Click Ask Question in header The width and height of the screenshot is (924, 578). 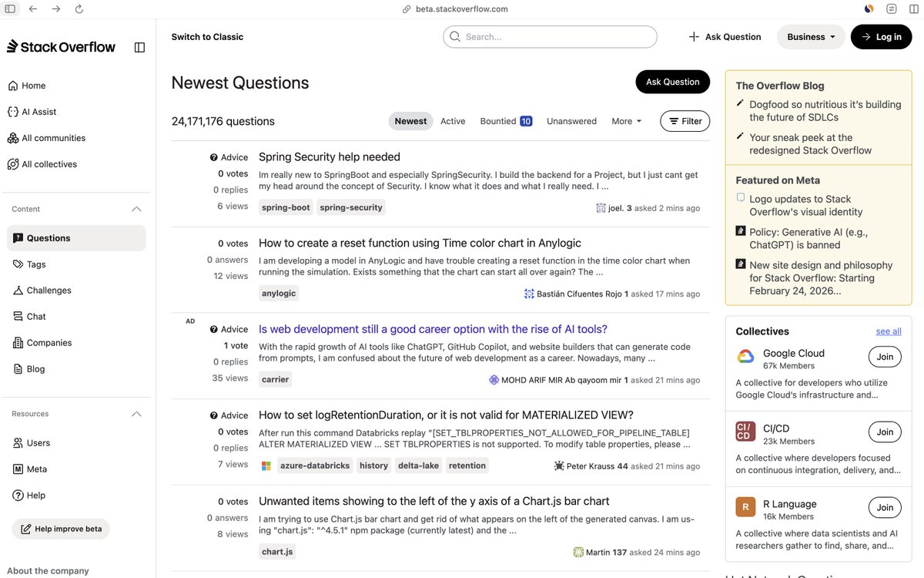(725, 37)
